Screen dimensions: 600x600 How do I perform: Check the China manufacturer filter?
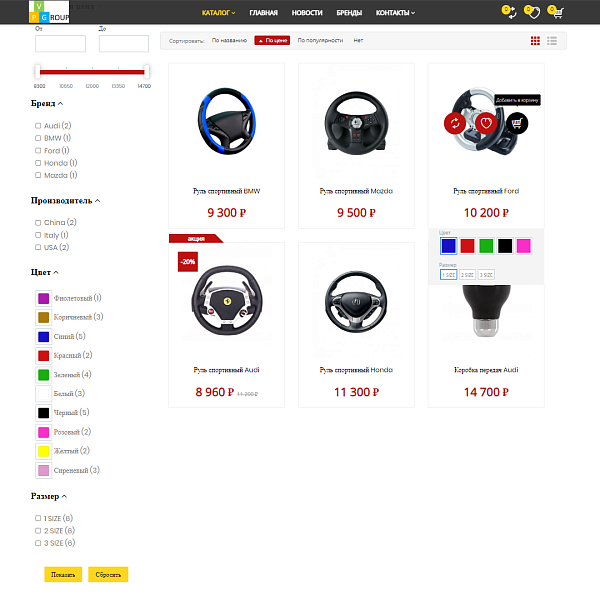tap(38, 222)
